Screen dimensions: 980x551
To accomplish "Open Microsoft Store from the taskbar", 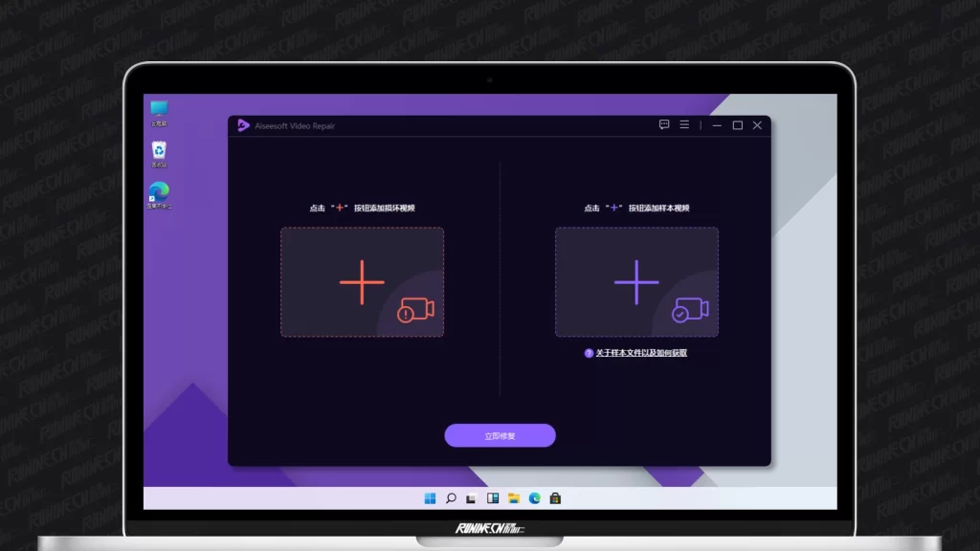I will [x=555, y=498].
